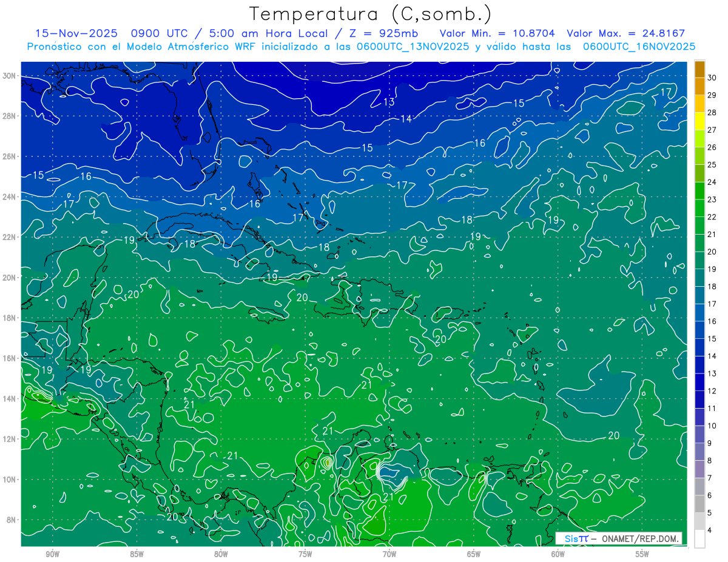Click the "65W" longitude axis label
This screenshot has height=562, width=728.
[474, 555]
